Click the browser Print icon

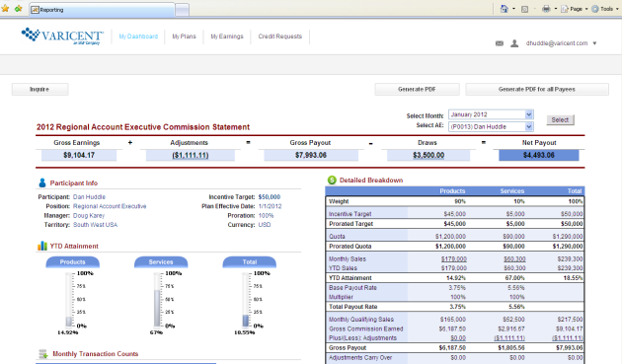point(546,9)
